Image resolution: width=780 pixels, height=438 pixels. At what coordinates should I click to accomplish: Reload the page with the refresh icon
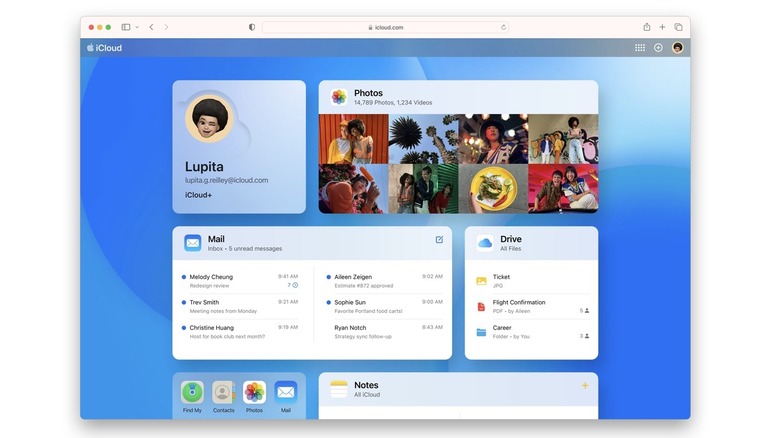pos(503,27)
